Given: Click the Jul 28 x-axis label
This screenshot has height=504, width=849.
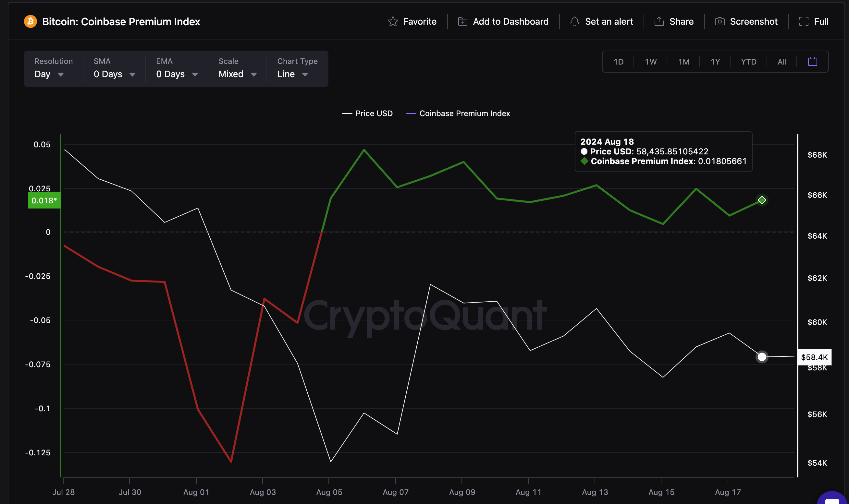Looking at the screenshot, I should pos(64,492).
